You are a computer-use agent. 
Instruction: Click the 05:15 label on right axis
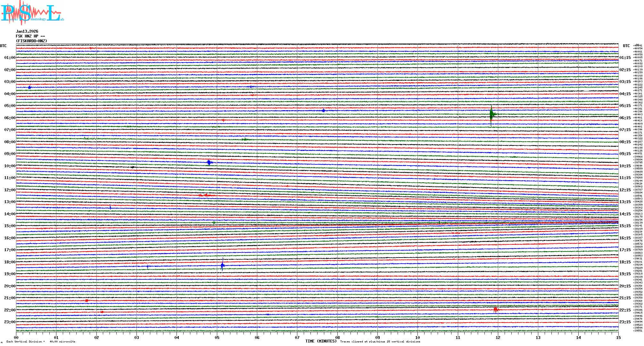(x=625, y=106)
